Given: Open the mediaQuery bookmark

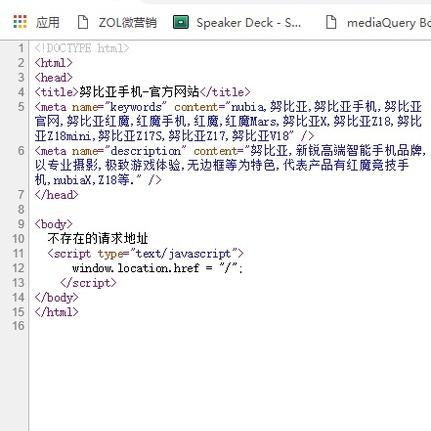Looking at the screenshot, I should coord(389,23).
